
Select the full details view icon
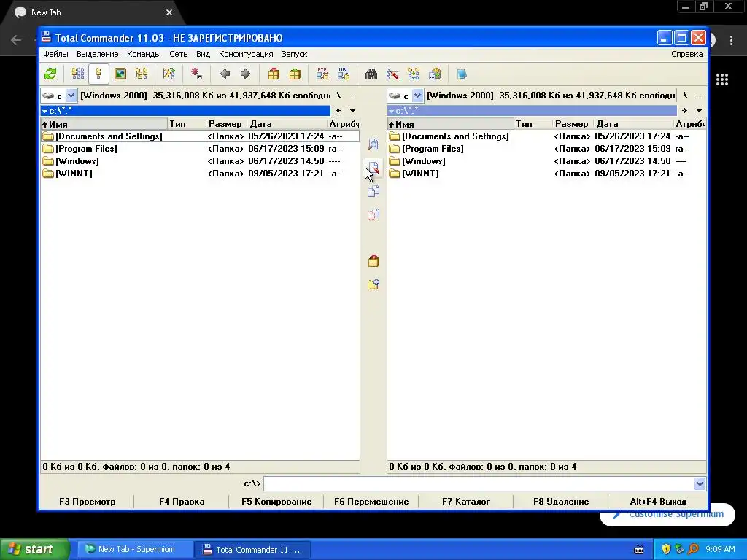pos(98,74)
